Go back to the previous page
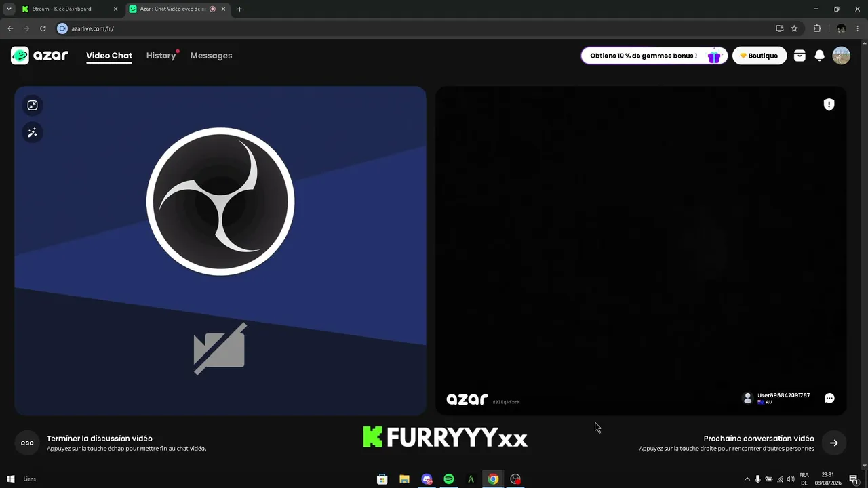This screenshot has width=868, height=488. coord(10,28)
